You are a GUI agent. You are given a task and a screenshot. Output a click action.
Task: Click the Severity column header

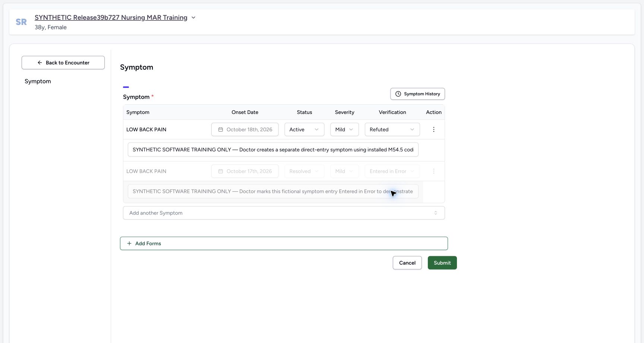point(344,112)
